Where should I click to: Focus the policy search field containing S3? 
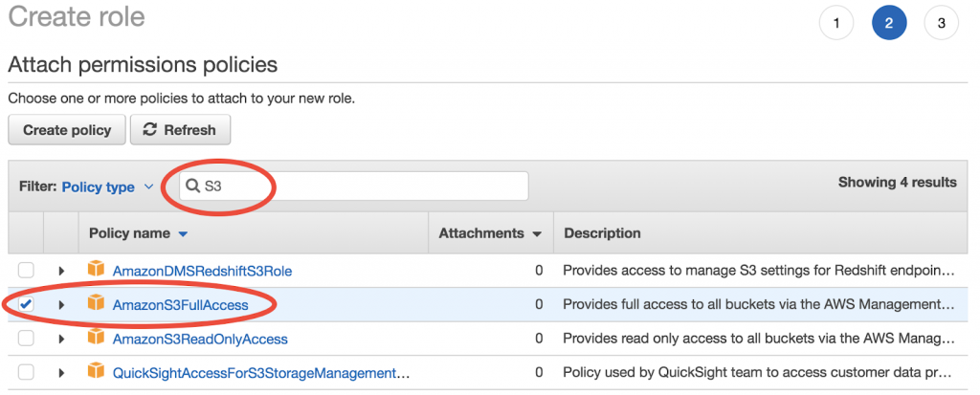(x=354, y=187)
